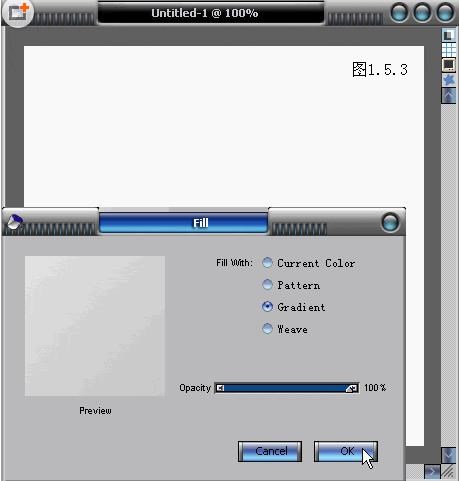This screenshot has height=481, width=459.
Task: Toggle the grid overlay icon
Action: click(449, 50)
